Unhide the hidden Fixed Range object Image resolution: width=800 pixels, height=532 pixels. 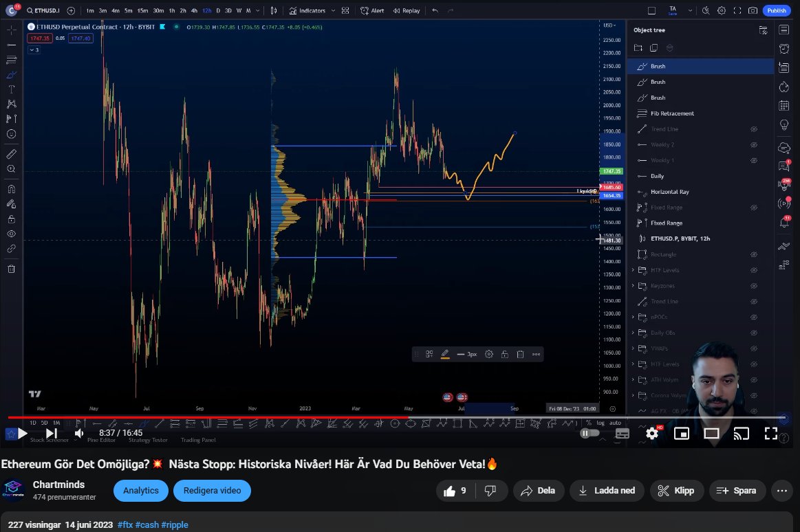754,208
